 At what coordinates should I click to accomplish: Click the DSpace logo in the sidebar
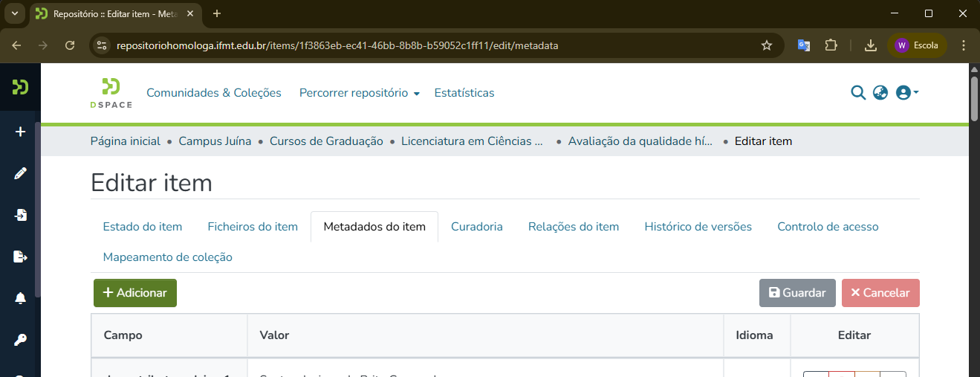[x=20, y=87]
